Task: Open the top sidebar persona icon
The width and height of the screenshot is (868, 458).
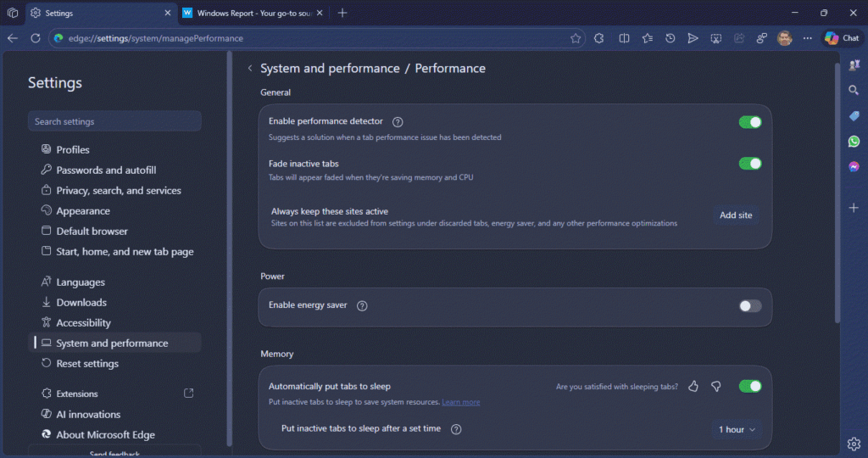Action: (854, 64)
